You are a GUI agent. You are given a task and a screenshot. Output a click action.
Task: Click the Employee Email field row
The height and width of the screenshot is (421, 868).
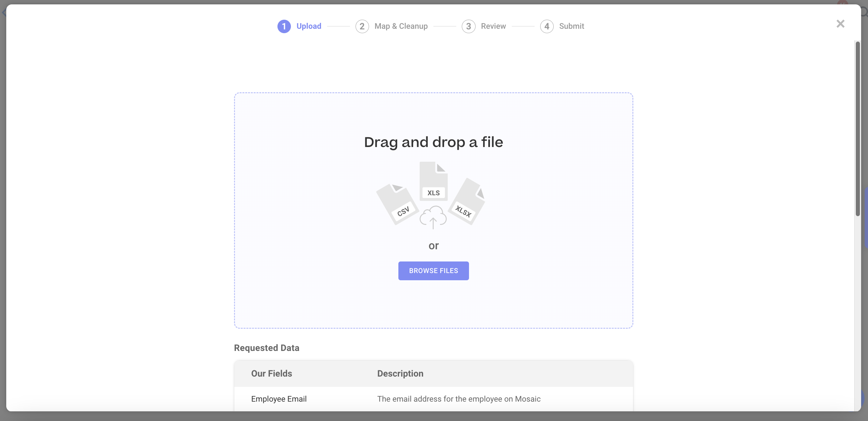(x=279, y=399)
